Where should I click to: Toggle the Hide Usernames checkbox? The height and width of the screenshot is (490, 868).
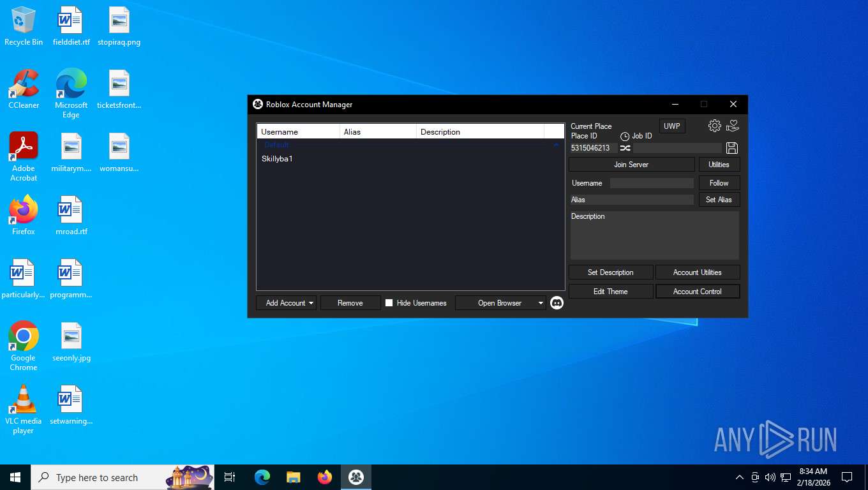coord(389,303)
